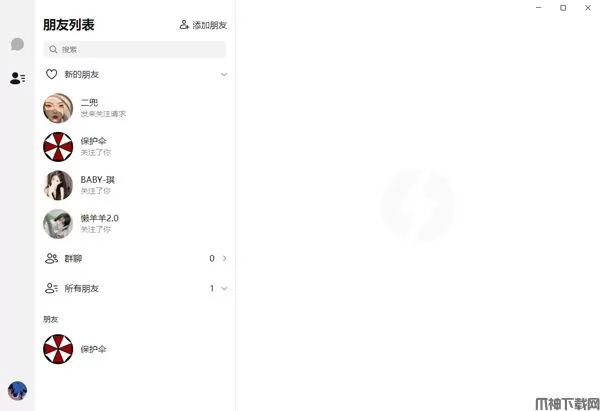Click the search magnifier icon
Screen dimensions: 600x411
click(x=53, y=49)
